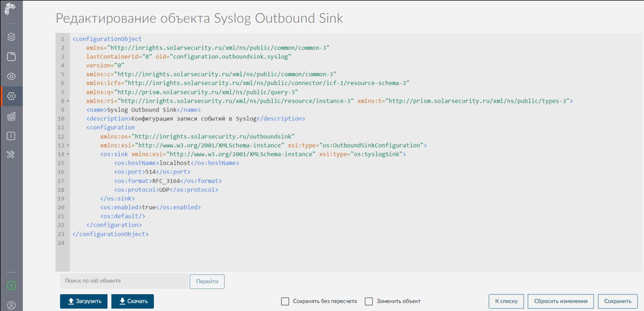The image size is (644, 311).
Task: Enable the Сохранять без пересчета checkbox
Action: coord(285,302)
